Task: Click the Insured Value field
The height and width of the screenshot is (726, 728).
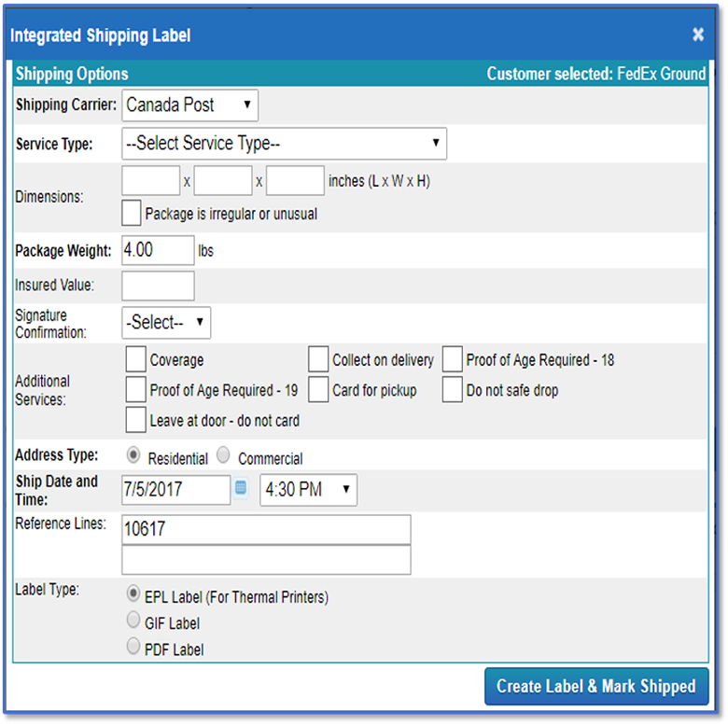Action: click(158, 286)
